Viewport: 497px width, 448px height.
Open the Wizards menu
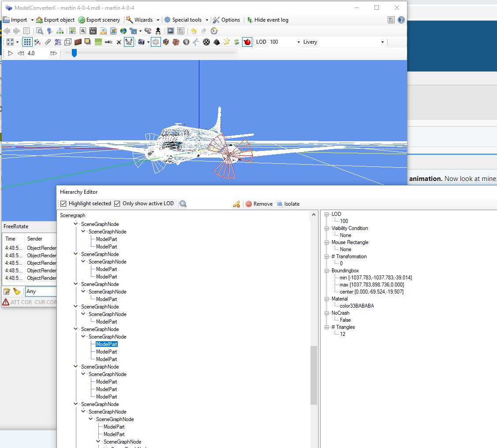point(143,20)
